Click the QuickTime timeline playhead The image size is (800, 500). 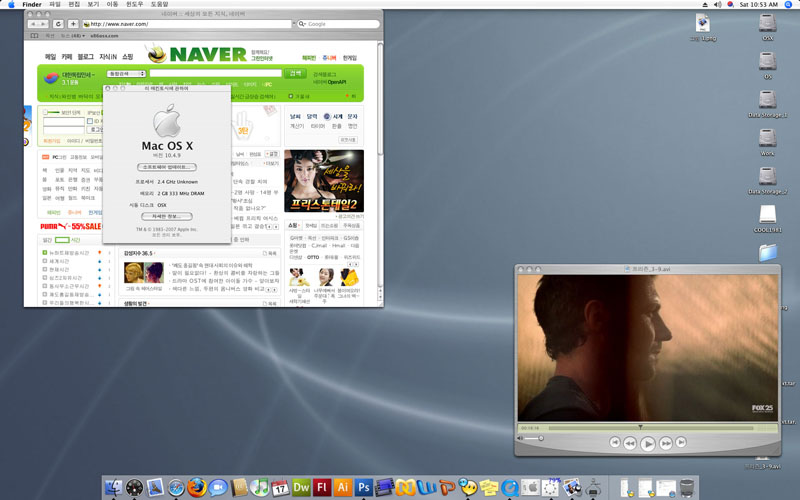640,427
